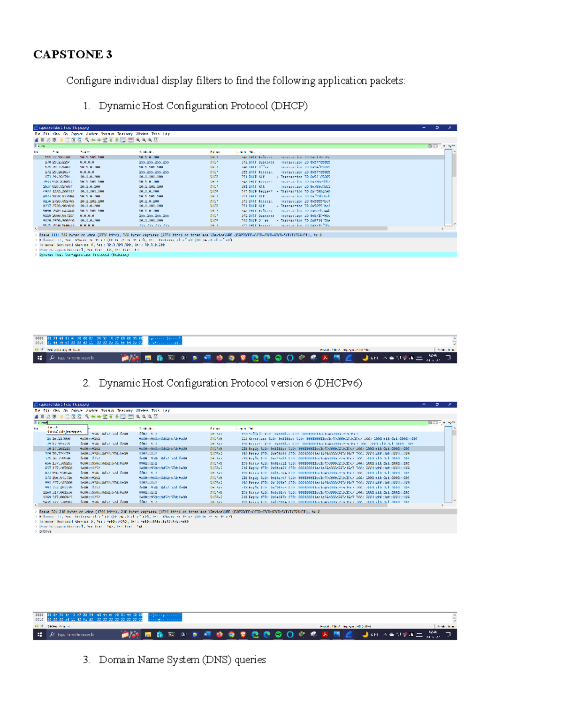Launch Firefox from the taskbar
The width and height of the screenshot is (563, 728).
click(x=219, y=358)
